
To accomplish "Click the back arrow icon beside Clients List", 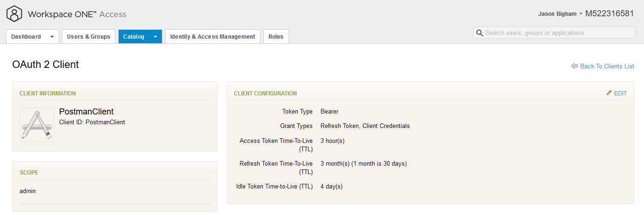I will [575, 66].
